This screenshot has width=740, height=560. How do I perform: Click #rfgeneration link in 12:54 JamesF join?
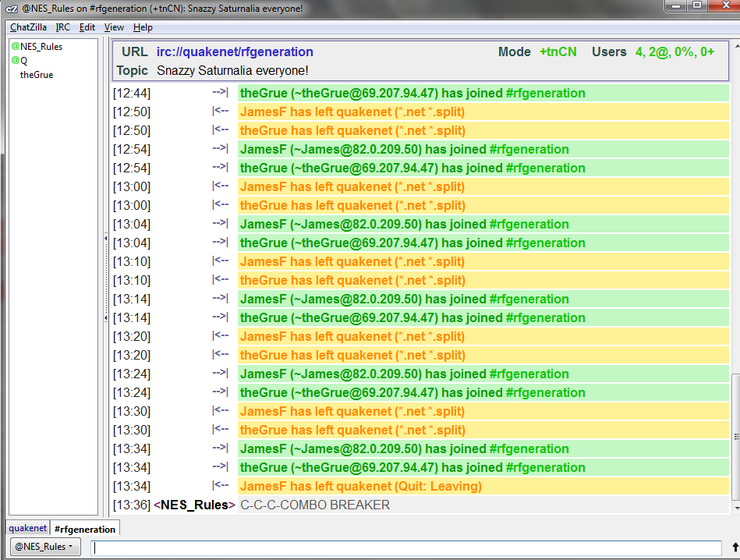pyautogui.click(x=529, y=149)
